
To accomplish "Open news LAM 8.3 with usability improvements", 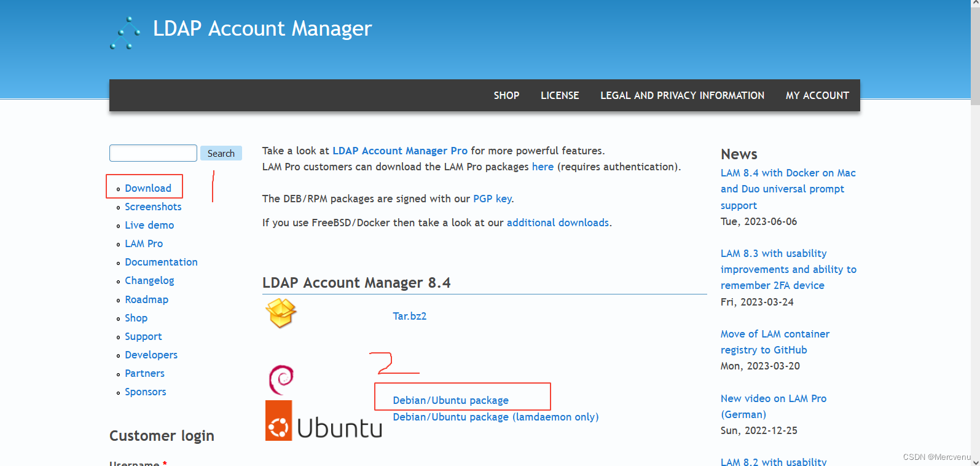I will coord(789,269).
